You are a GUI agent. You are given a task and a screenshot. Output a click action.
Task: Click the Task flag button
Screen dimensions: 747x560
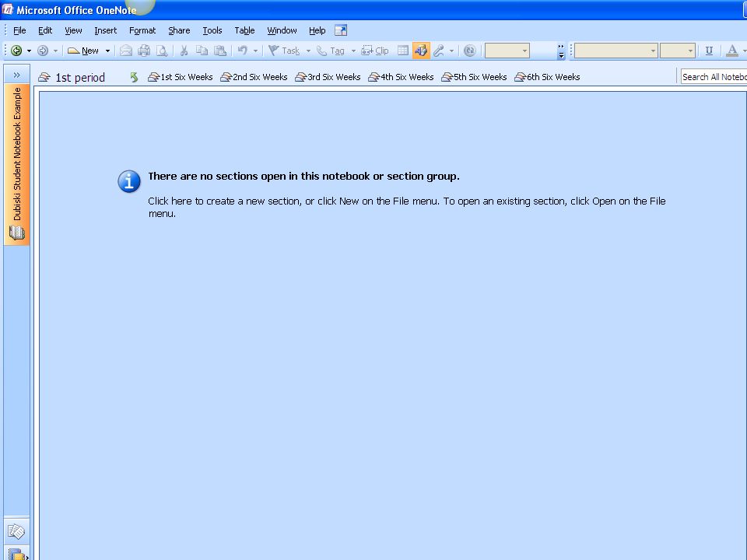tap(284, 51)
